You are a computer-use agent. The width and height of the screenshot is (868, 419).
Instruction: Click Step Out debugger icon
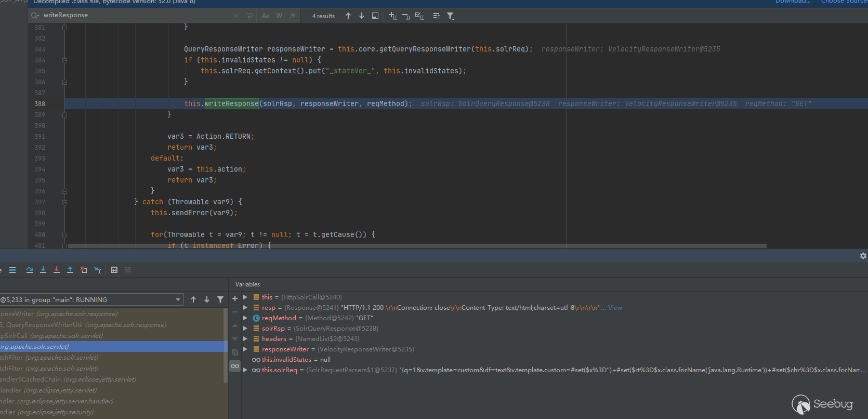pyautogui.click(x=70, y=270)
